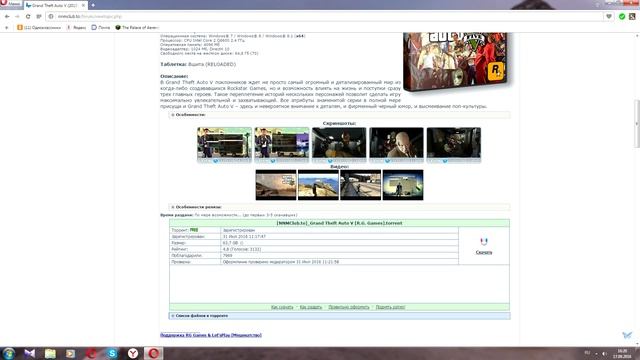Click the site info globe icon
Viewport: 640px width, 360px height.
tap(51, 16)
